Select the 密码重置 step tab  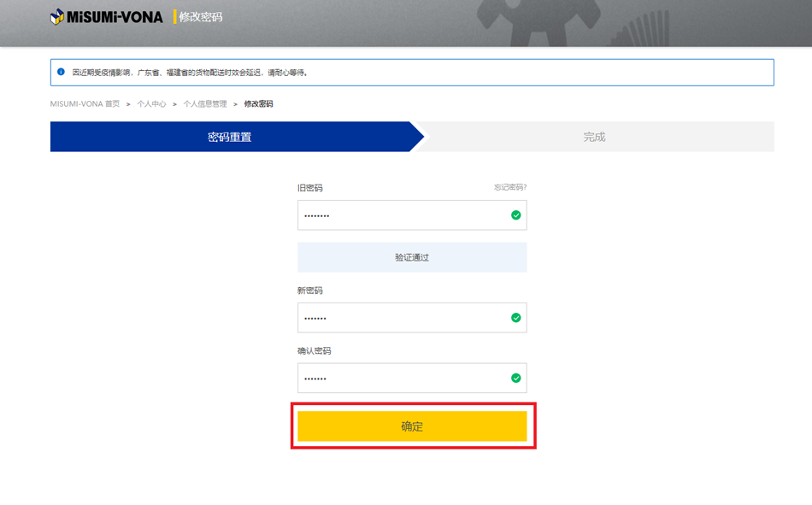(229, 137)
